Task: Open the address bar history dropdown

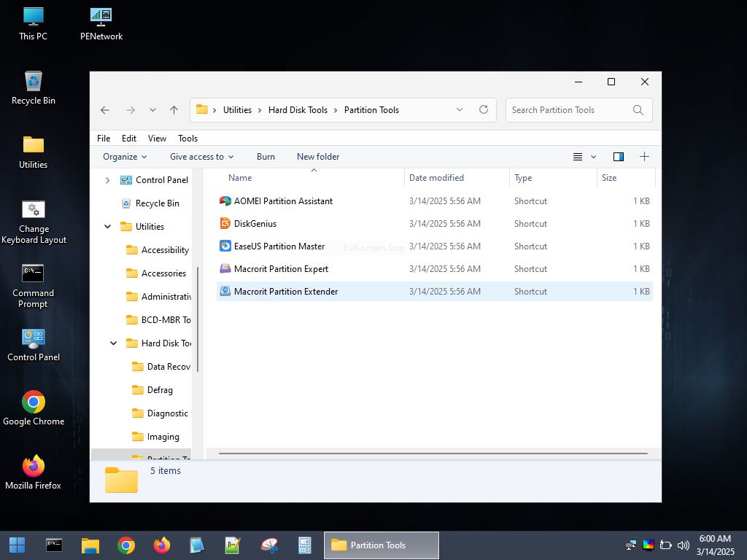Action: [460, 109]
